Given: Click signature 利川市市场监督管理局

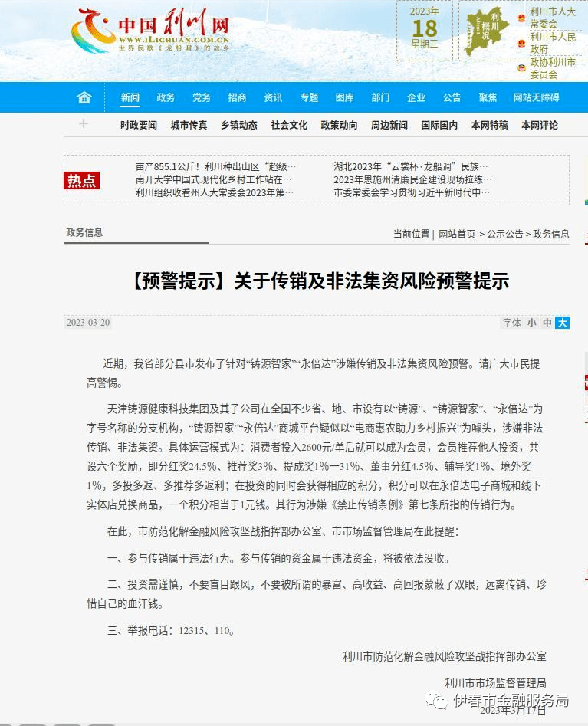Looking at the screenshot, I should click(x=495, y=683).
